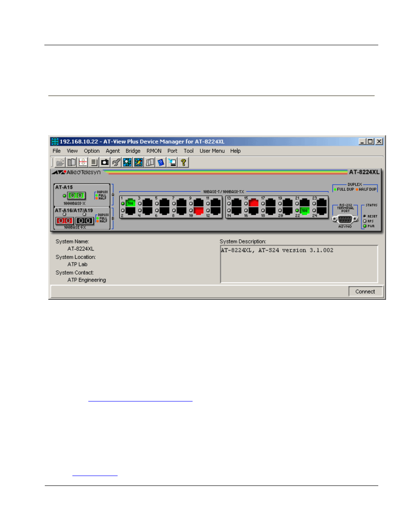Open the Tool menu
Image resolution: width=411 pixels, height=532 pixels.
click(x=189, y=151)
